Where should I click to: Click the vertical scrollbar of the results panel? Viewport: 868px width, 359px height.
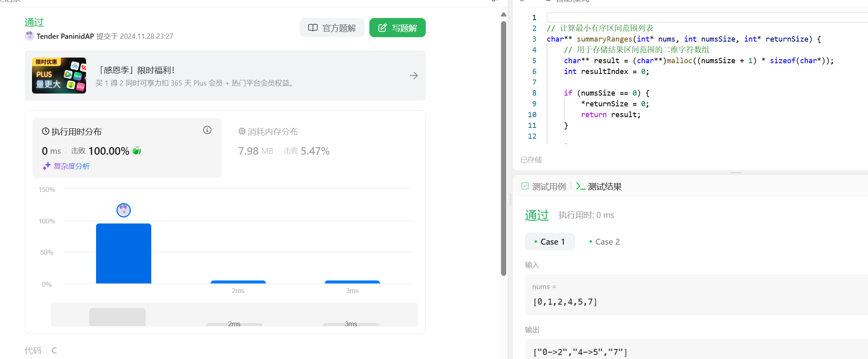click(x=503, y=148)
